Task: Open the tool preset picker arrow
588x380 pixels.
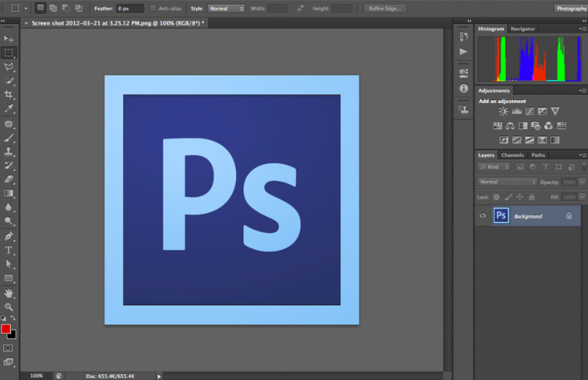Action: (26, 8)
